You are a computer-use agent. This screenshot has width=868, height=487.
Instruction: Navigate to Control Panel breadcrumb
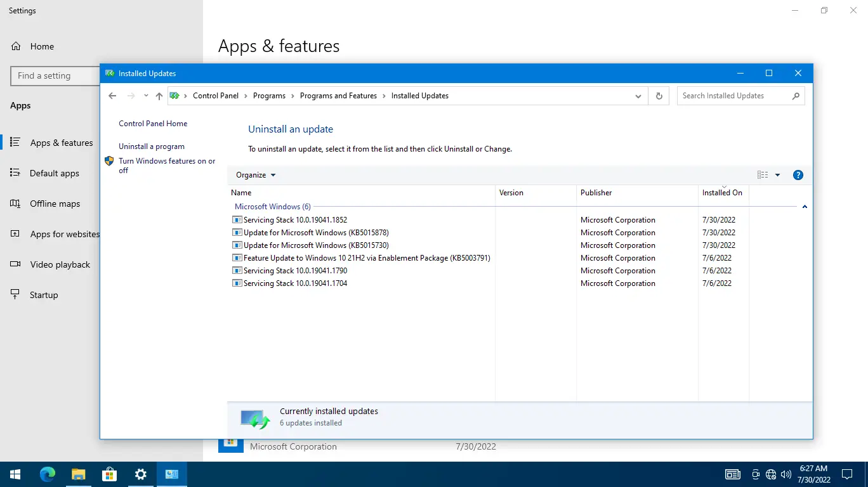[216, 96]
